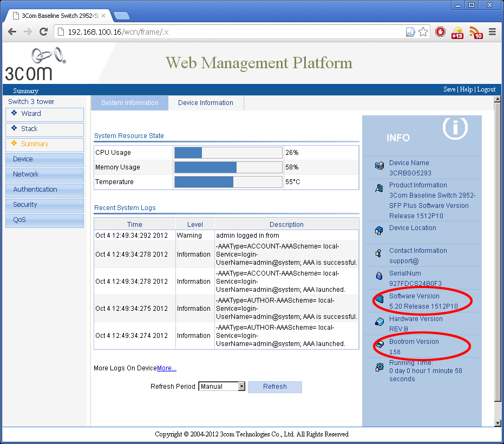Click the browser forward arrow
Image resolution: width=504 pixels, height=444 pixels.
[x=28, y=32]
